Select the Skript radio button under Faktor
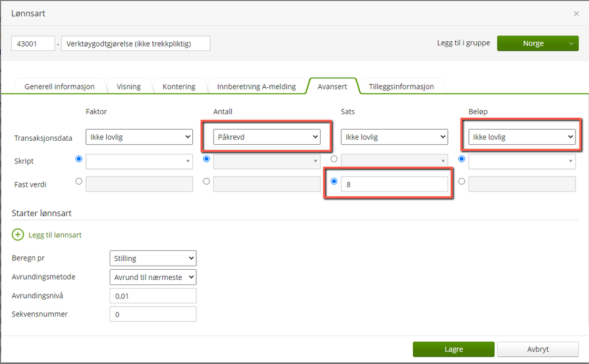This screenshot has height=364, width=589. [x=79, y=158]
